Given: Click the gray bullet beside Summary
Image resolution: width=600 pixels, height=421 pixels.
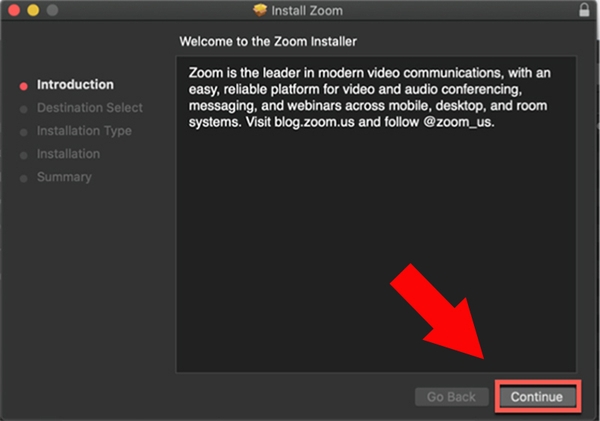Looking at the screenshot, I should [24, 178].
